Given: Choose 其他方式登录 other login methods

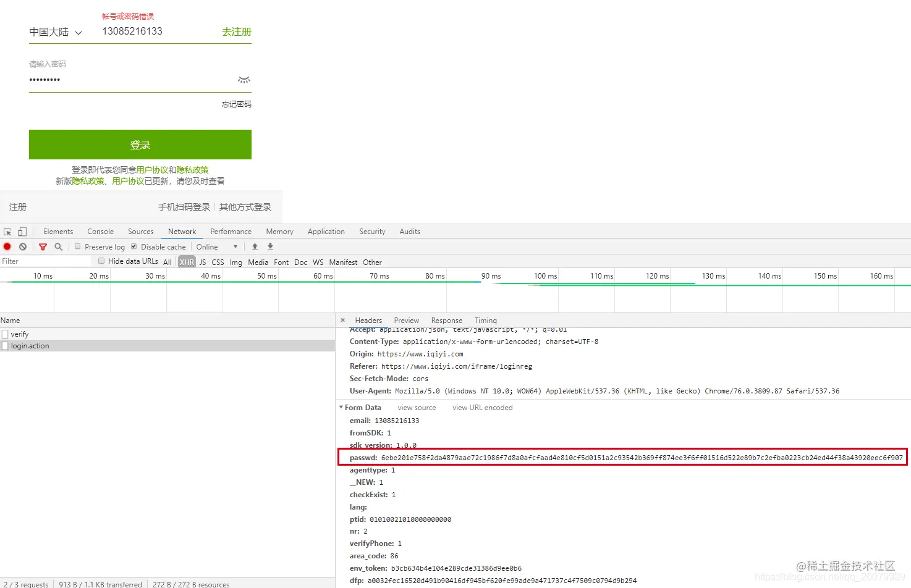Looking at the screenshot, I should click(245, 207).
